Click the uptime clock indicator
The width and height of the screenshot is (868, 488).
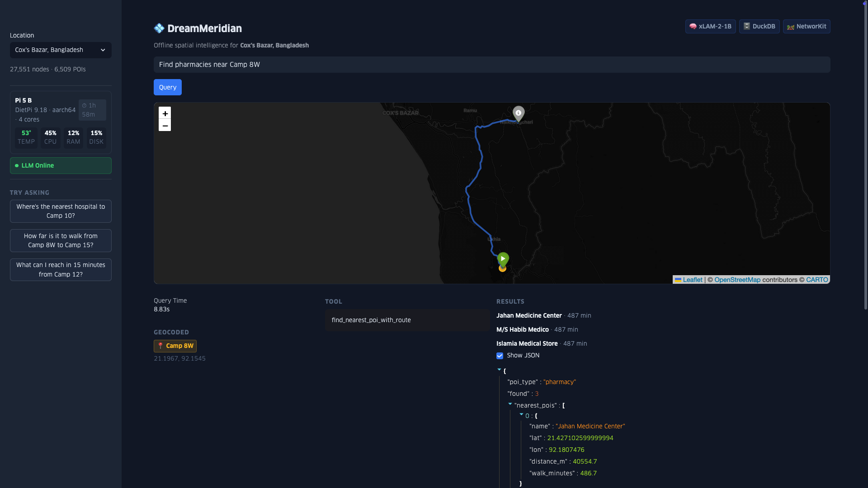(x=92, y=110)
